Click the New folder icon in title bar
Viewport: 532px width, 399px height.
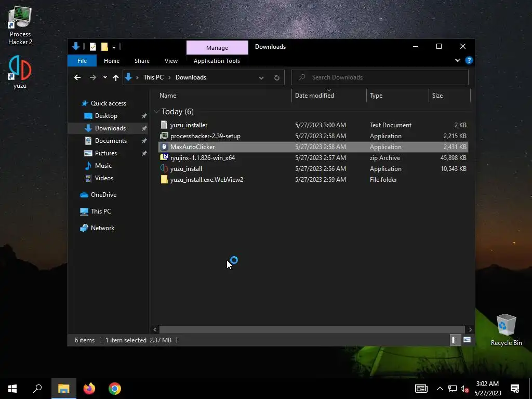click(104, 47)
